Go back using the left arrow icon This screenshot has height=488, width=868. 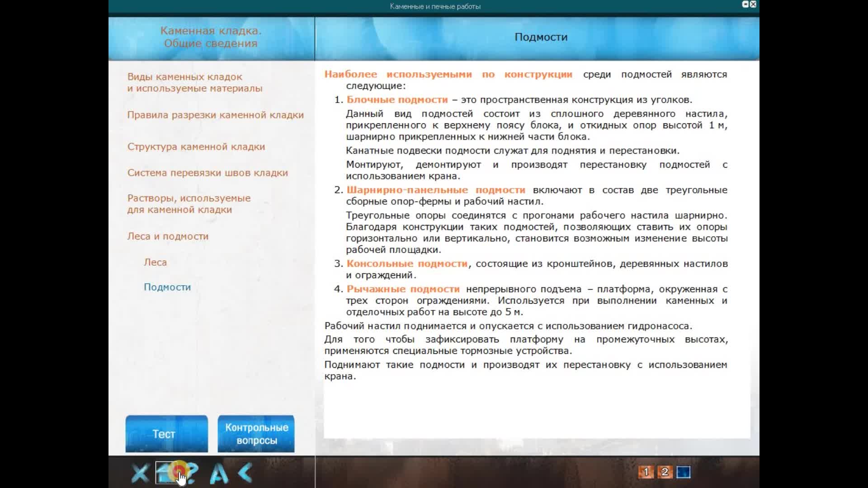coord(245,473)
